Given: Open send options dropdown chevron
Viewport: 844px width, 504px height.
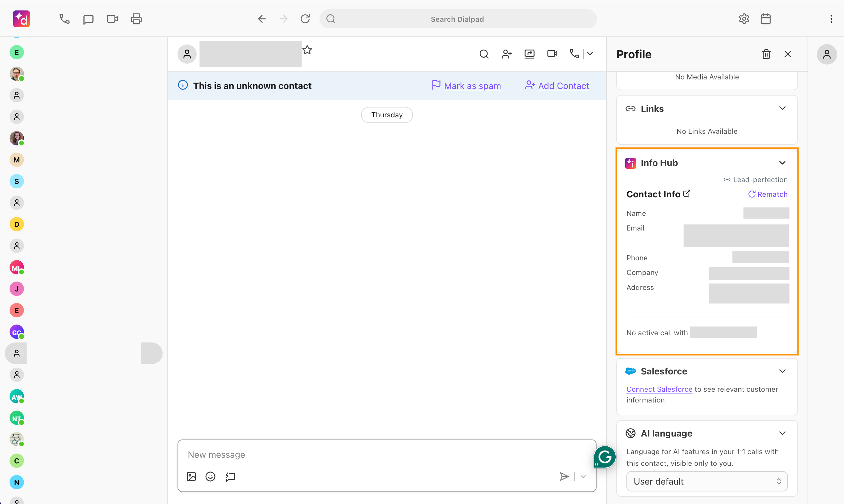Looking at the screenshot, I should (583, 477).
